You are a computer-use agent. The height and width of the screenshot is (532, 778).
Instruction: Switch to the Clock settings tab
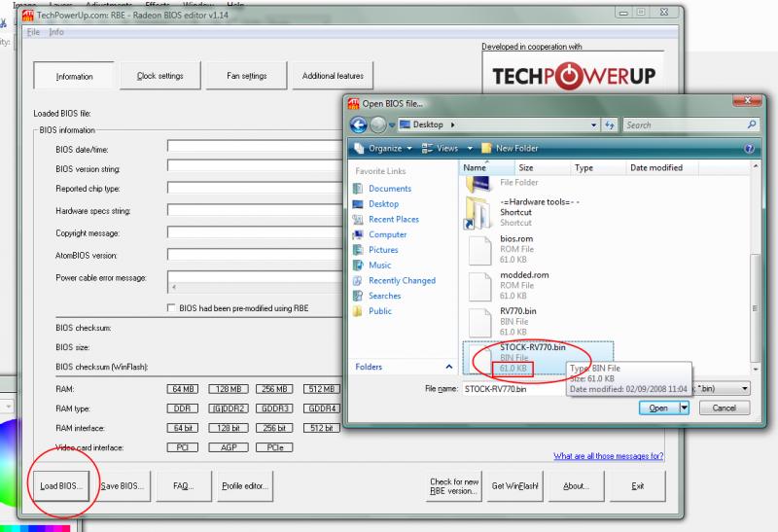(x=159, y=76)
